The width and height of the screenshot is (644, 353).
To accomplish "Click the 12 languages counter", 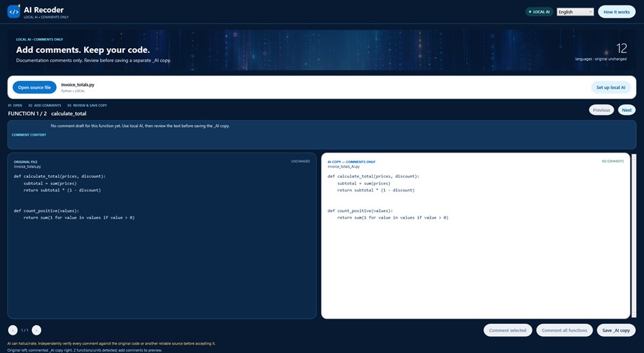I will pyautogui.click(x=622, y=49).
